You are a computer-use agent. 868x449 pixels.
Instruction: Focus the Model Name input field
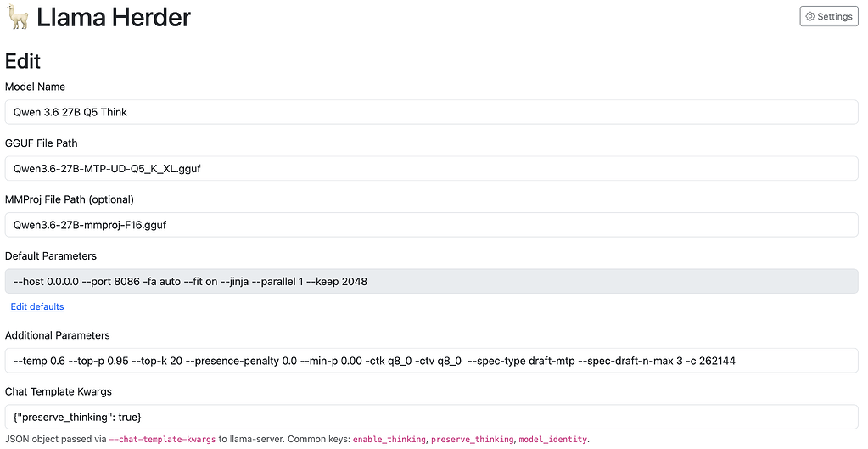[x=431, y=112]
